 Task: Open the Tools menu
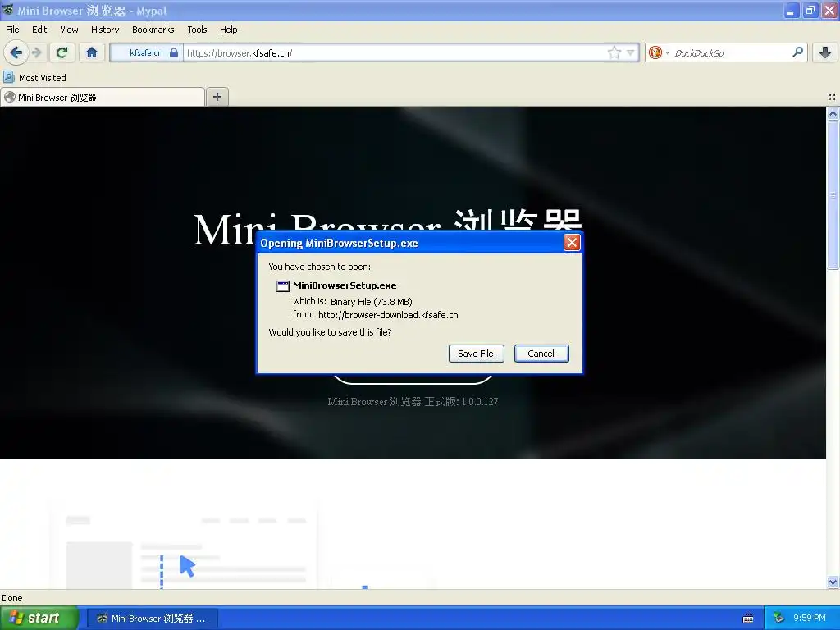(x=197, y=30)
